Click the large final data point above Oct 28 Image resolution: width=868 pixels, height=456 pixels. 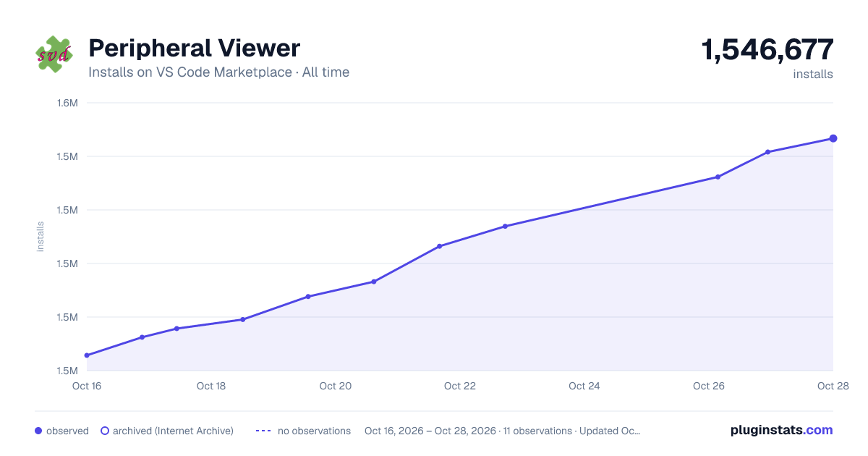coord(833,138)
